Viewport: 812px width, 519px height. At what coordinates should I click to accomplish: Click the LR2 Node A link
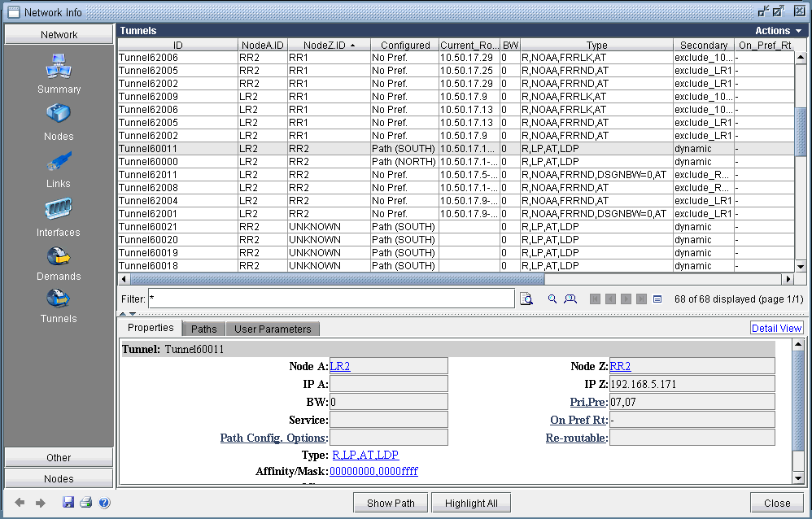click(x=339, y=366)
